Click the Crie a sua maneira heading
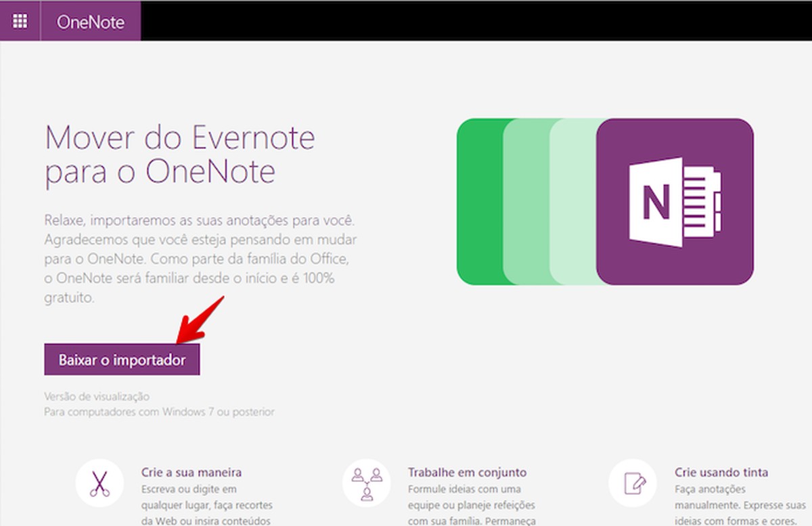Image resolution: width=812 pixels, height=526 pixels. click(x=191, y=472)
